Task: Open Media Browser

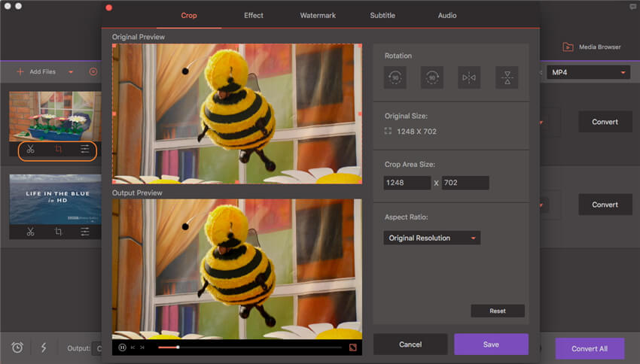Action: 591,47
